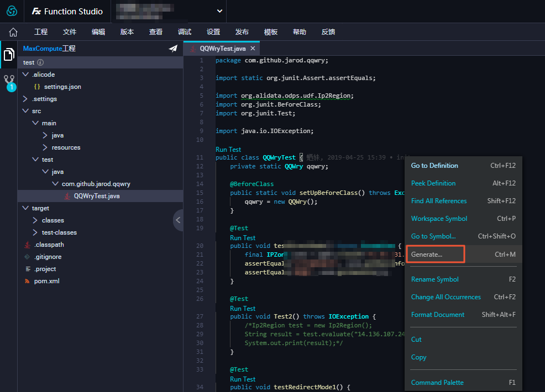Click the paper plane publish icon

pos(173,49)
